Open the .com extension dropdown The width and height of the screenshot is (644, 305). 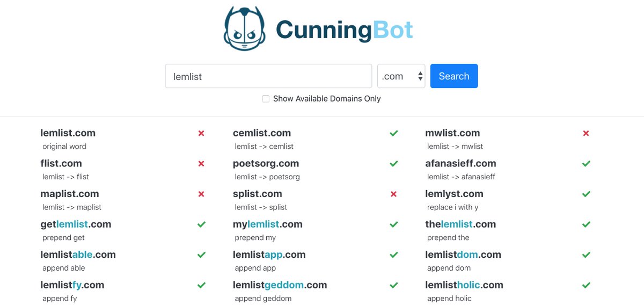[x=401, y=76]
